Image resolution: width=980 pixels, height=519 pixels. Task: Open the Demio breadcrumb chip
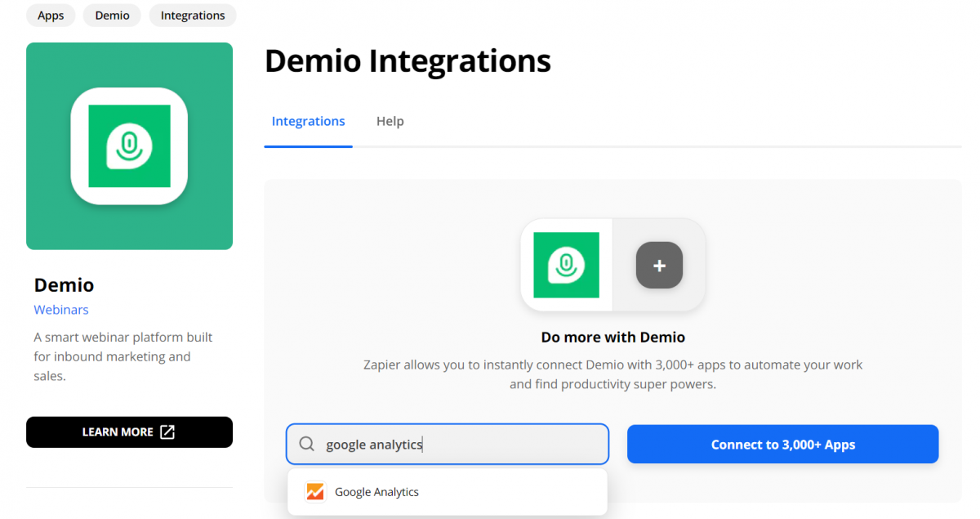tap(112, 16)
